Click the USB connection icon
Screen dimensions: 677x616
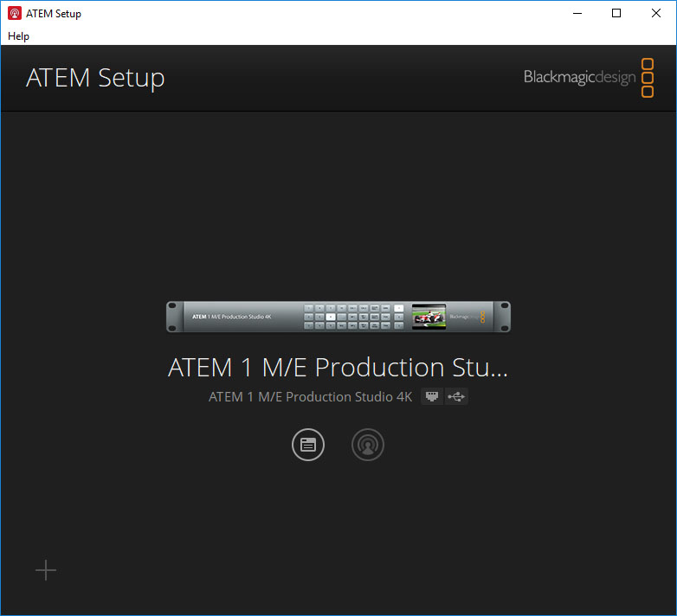[x=456, y=396]
